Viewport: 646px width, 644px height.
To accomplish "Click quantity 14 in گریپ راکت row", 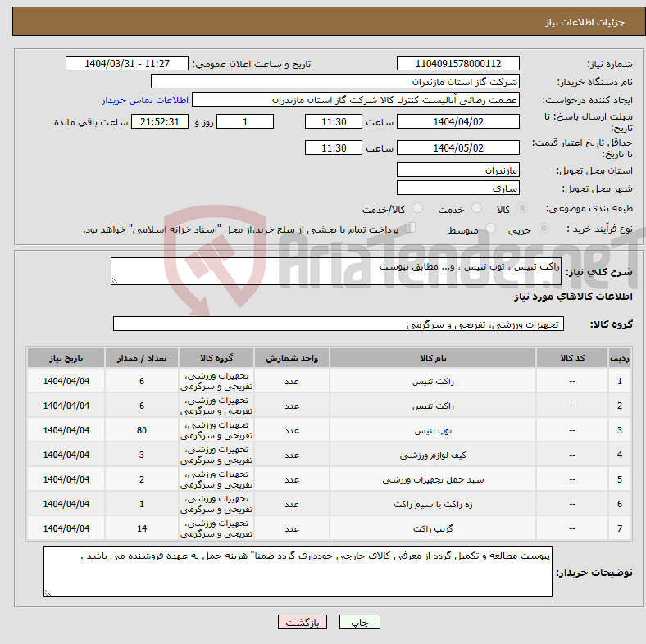I will pos(142,528).
